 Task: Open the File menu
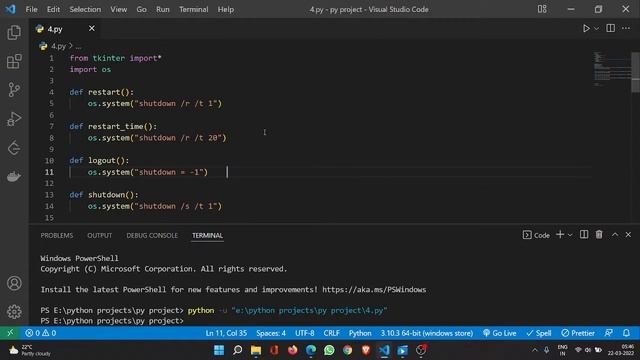pyautogui.click(x=31, y=9)
